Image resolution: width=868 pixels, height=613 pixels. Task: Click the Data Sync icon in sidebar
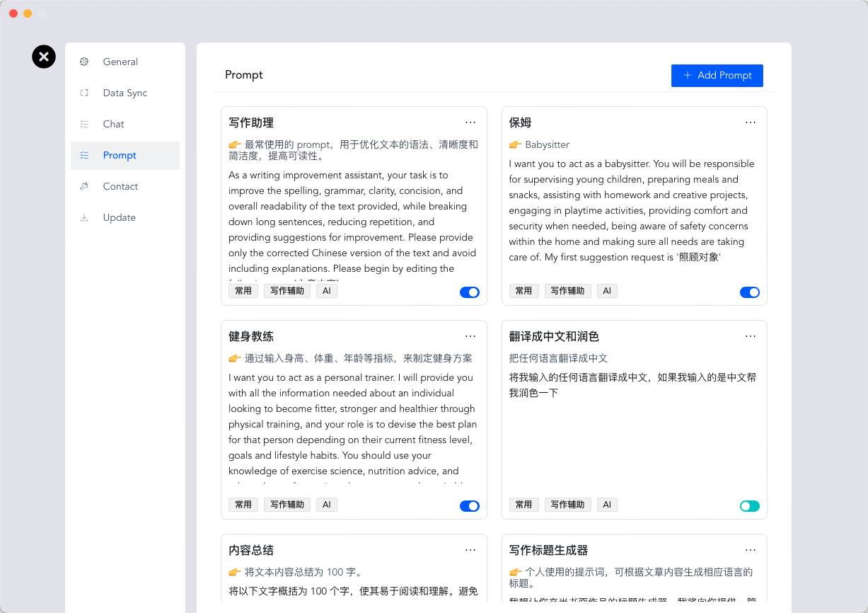click(x=84, y=93)
